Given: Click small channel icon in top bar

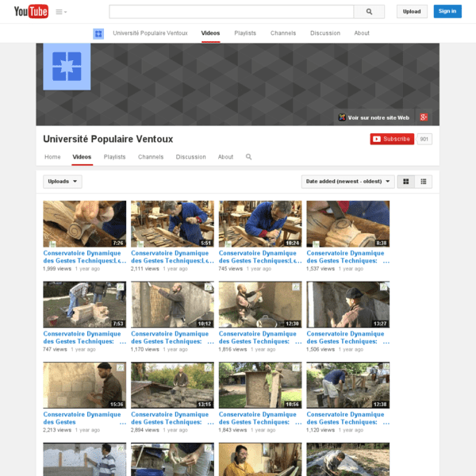Looking at the screenshot, I should [98, 33].
